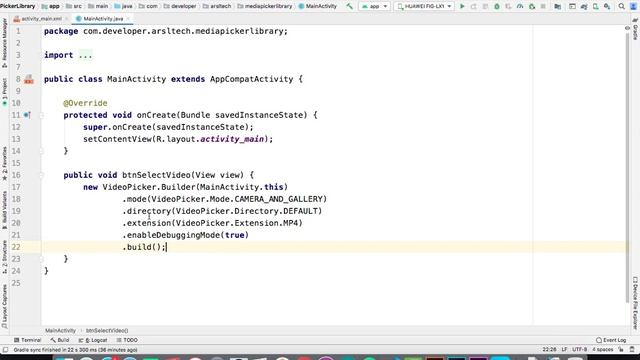
Task: Open the Device File Explorer panel
Action: (636, 303)
